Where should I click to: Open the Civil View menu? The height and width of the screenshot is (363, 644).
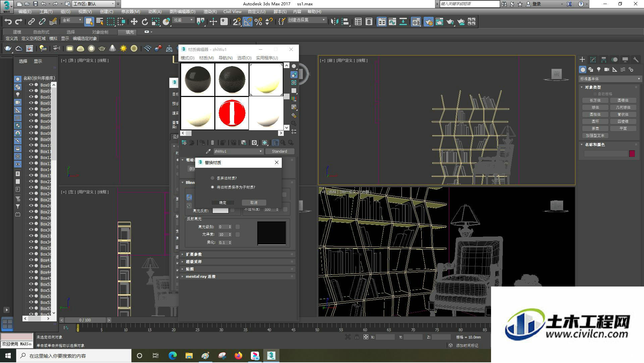click(232, 11)
